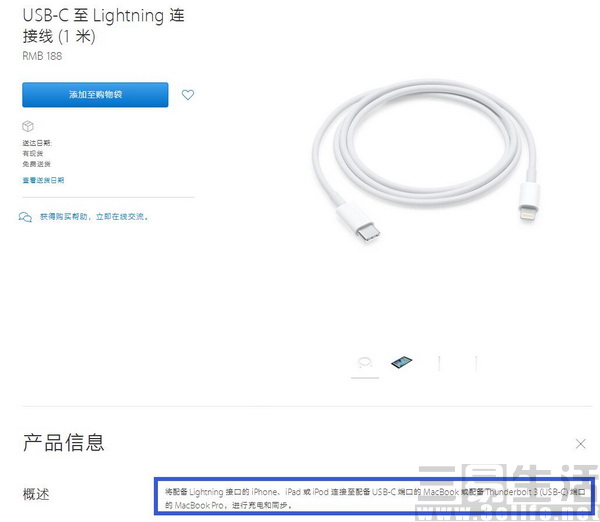Select the iPad thumbnail image

click(402, 362)
